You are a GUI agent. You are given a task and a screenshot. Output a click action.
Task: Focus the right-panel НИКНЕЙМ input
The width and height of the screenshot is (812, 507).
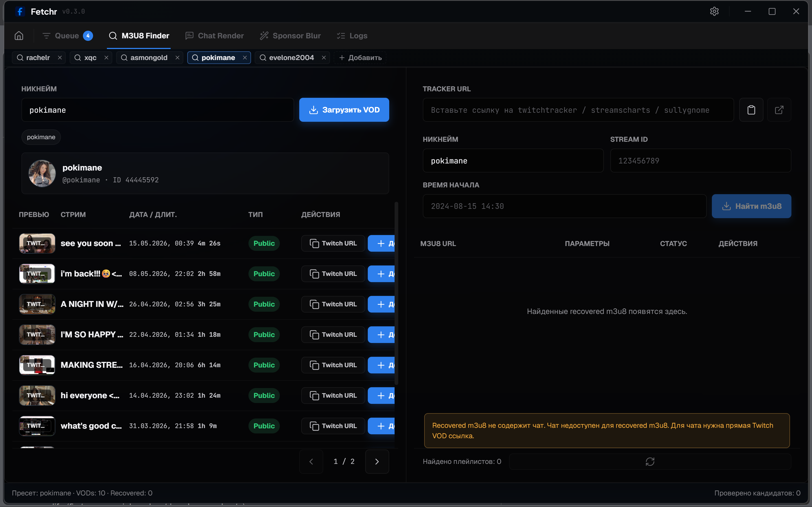pos(513,161)
